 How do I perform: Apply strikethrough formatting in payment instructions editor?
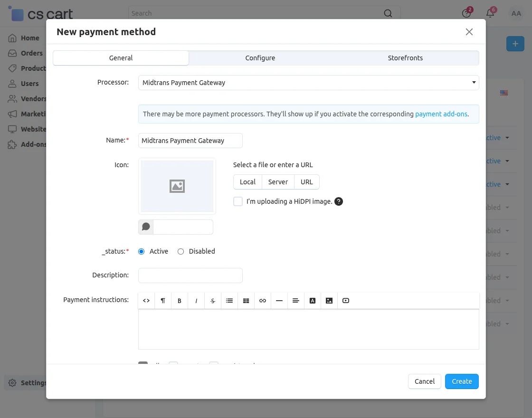coord(212,300)
